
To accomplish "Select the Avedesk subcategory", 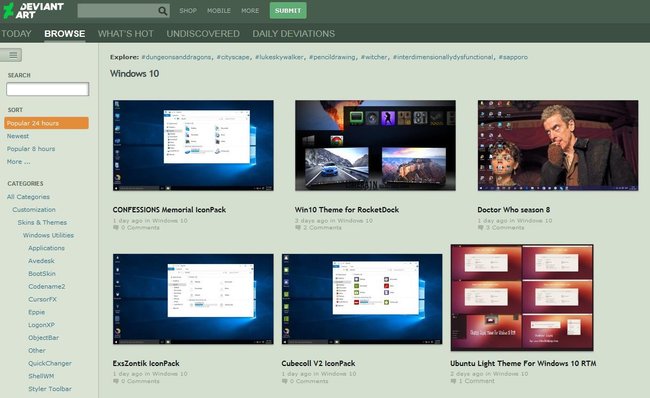I will tap(41, 261).
